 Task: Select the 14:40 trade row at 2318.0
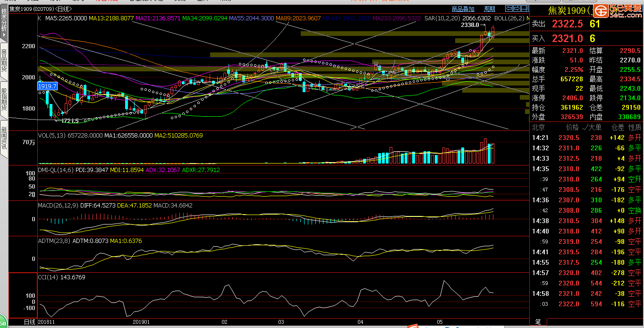(x=586, y=231)
